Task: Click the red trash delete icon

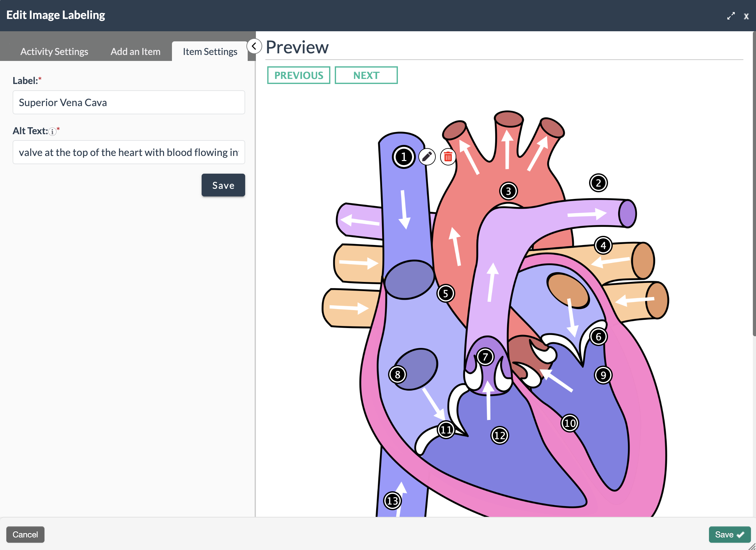Action: point(448,157)
